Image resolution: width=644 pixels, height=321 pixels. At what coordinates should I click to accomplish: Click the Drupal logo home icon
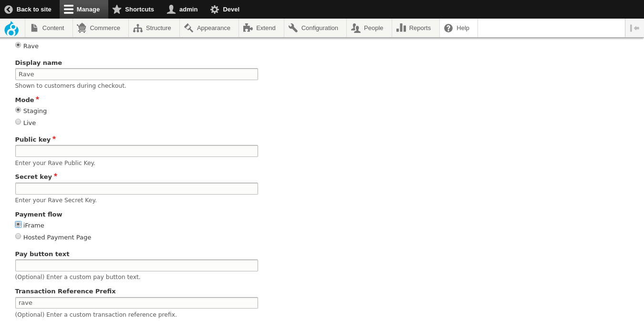pos(11,28)
